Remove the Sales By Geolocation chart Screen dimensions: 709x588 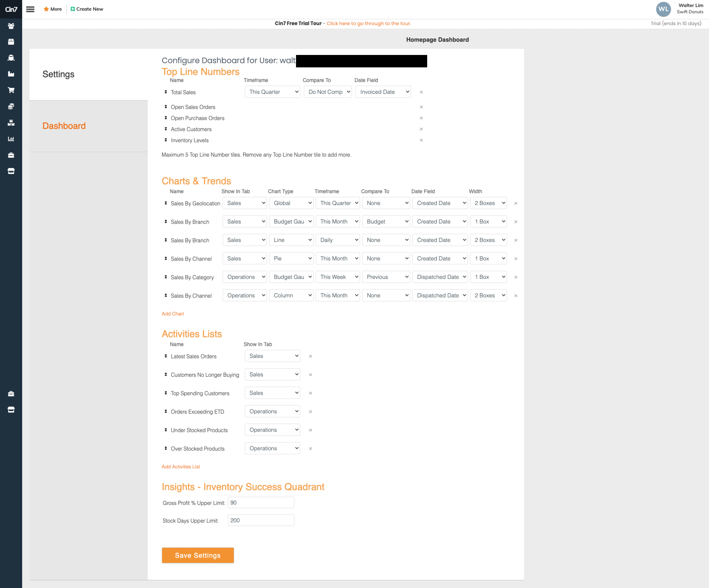pyautogui.click(x=516, y=203)
